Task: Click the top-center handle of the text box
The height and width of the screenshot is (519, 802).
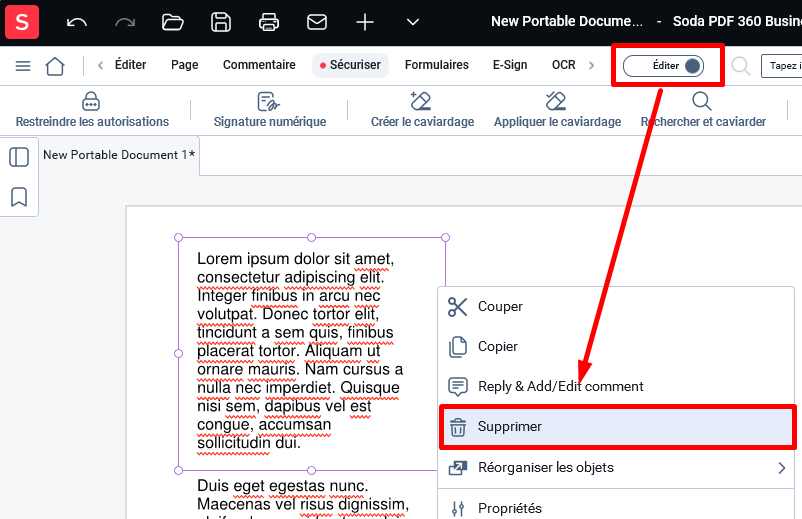Action: 311,237
